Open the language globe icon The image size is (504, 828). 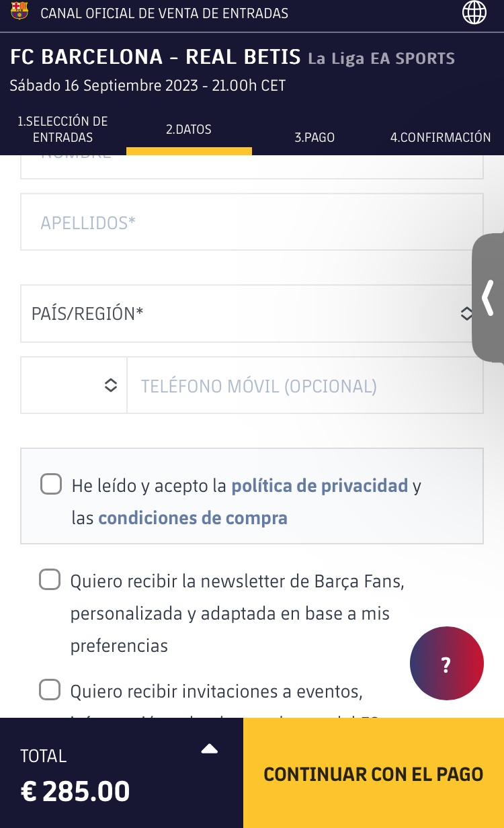coord(474,12)
